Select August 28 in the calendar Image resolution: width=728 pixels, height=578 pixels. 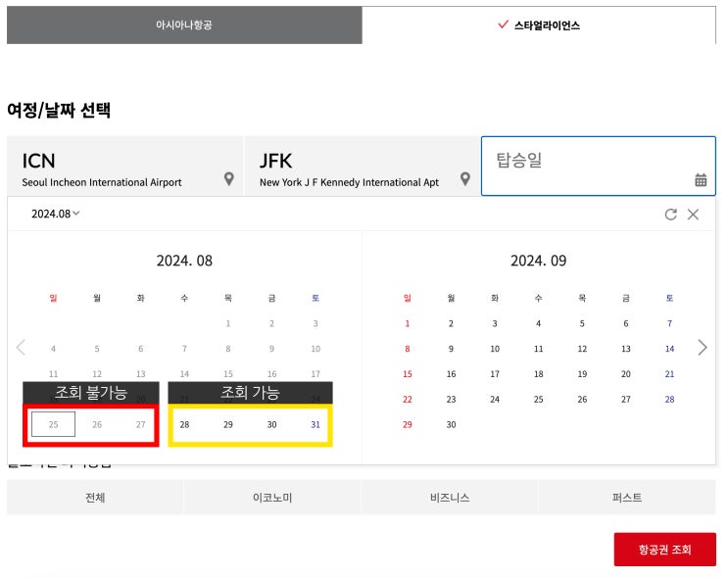(x=184, y=424)
